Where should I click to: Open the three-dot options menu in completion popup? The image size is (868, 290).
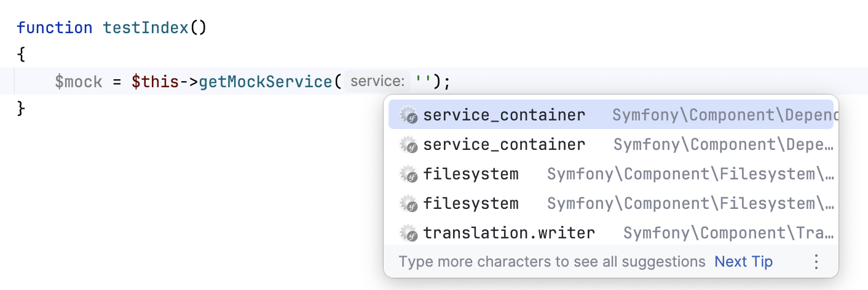click(816, 262)
